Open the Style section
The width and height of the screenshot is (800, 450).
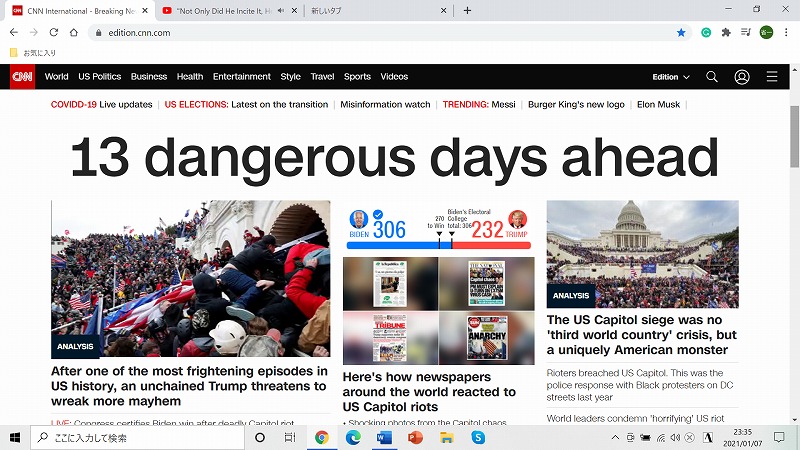click(x=290, y=77)
